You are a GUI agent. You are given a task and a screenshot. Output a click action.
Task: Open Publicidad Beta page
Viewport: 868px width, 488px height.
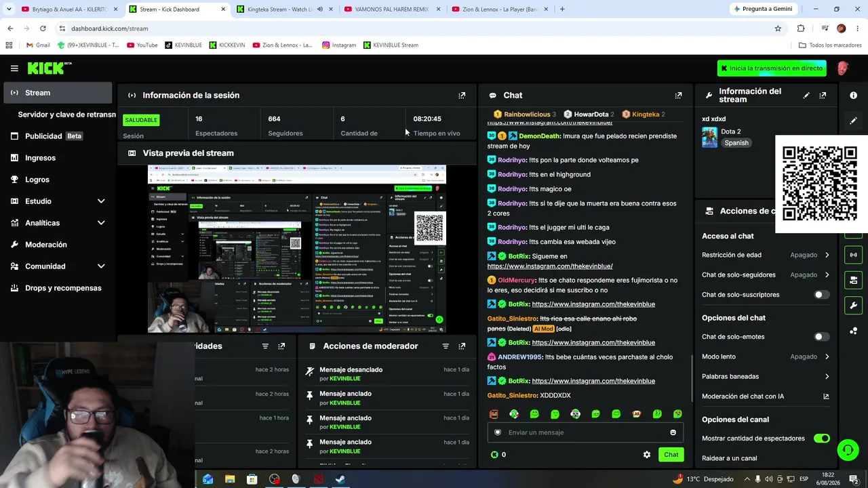pyautogui.click(x=58, y=136)
